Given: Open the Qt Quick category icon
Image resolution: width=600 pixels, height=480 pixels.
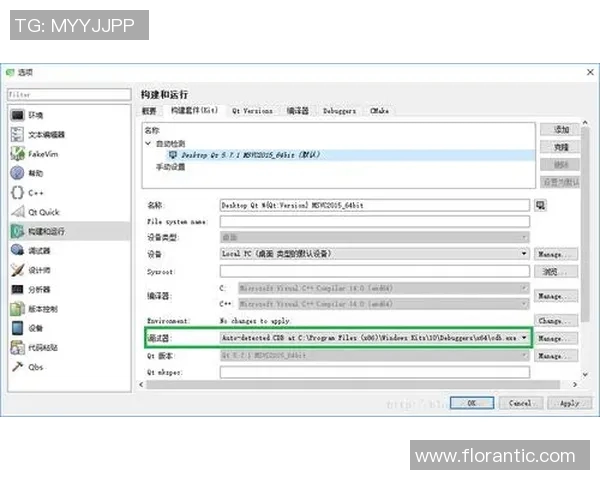Looking at the screenshot, I should pos(18,212).
